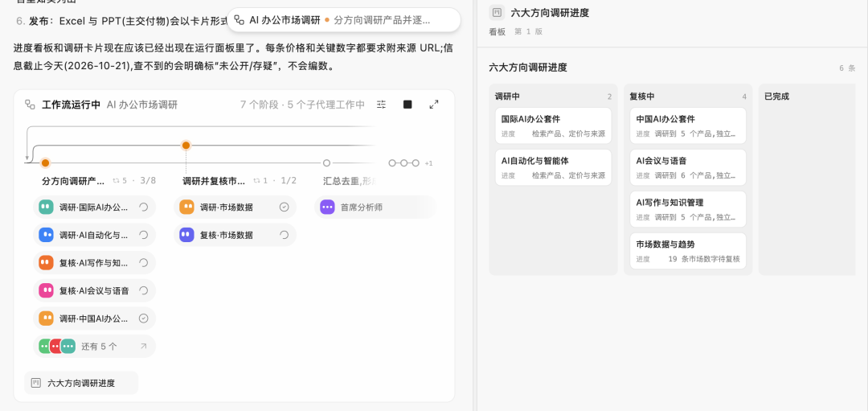Click the orange avatar for 复核·AI写作与知
The image size is (868, 411).
pos(46,262)
